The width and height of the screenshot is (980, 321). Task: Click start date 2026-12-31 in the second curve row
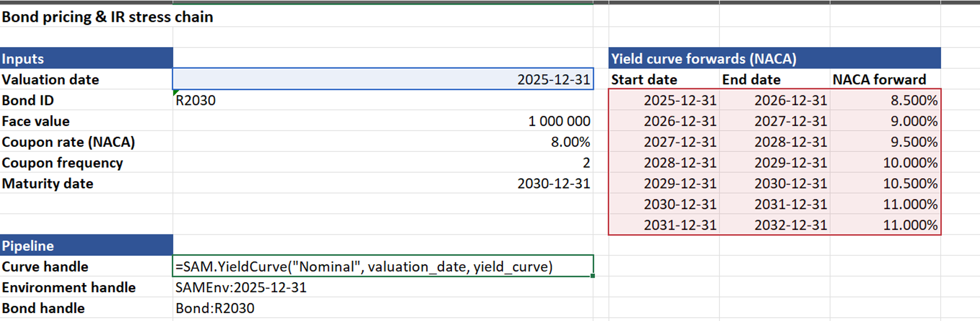point(664,121)
